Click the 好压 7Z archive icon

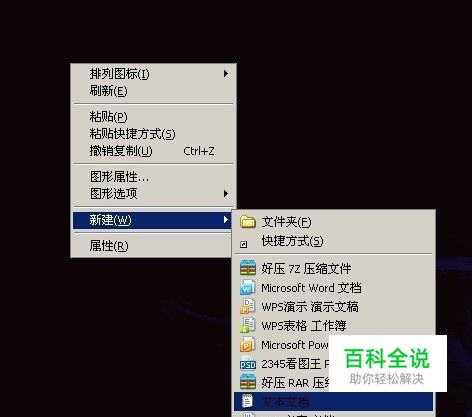pos(248,268)
